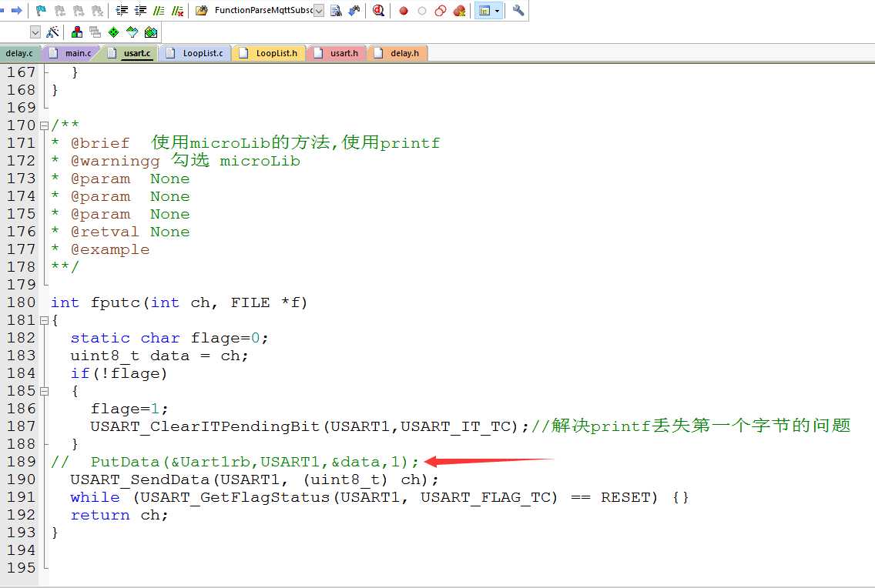
Task: Click the Project Window layout icon
Action: tap(484, 11)
